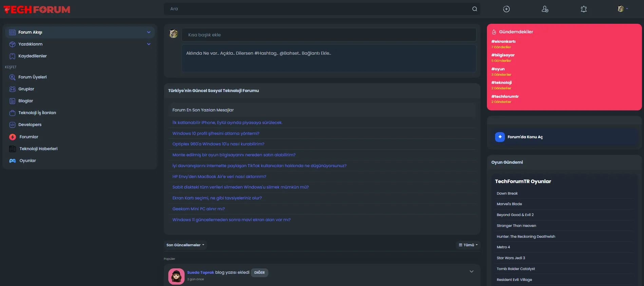The width and height of the screenshot is (644, 286).
Task: Open the notifications bell icon
Action: pos(584,9)
